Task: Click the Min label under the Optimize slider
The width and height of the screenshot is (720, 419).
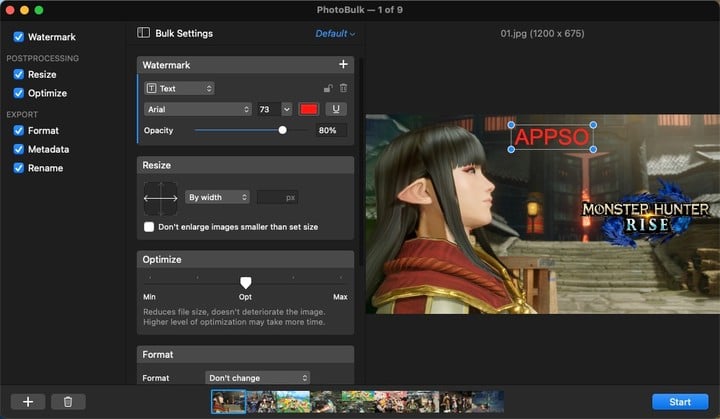Action: [149, 297]
